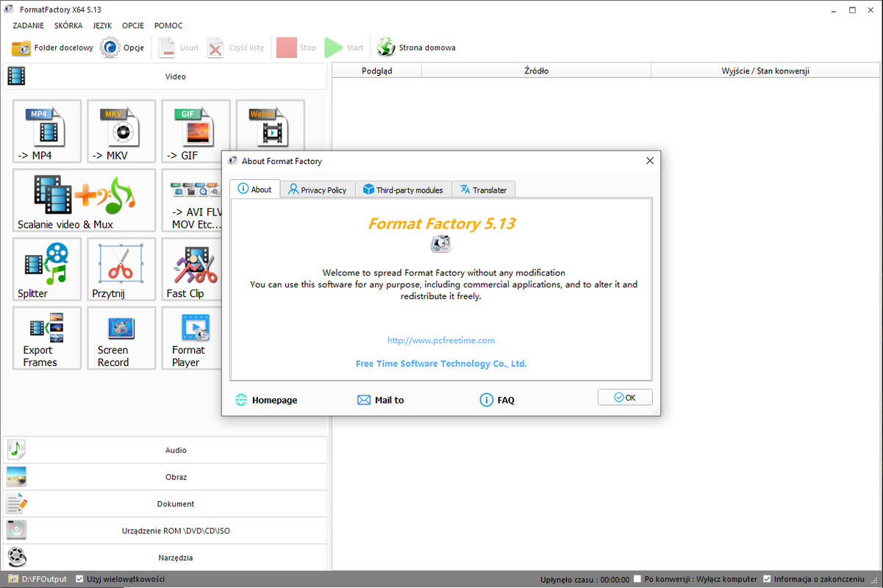Open the Przytnij crop tool
This screenshot has height=588, width=883.
121,269
